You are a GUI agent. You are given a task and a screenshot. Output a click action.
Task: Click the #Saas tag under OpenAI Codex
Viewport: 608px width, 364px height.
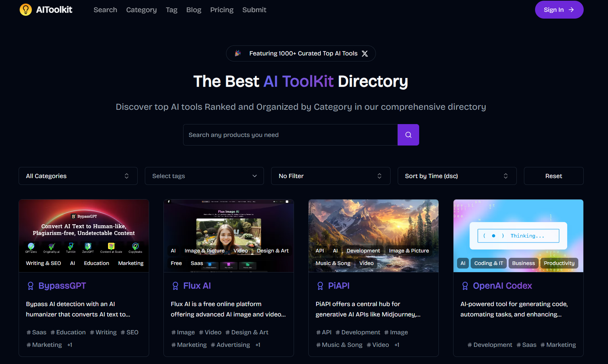coord(526,345)
